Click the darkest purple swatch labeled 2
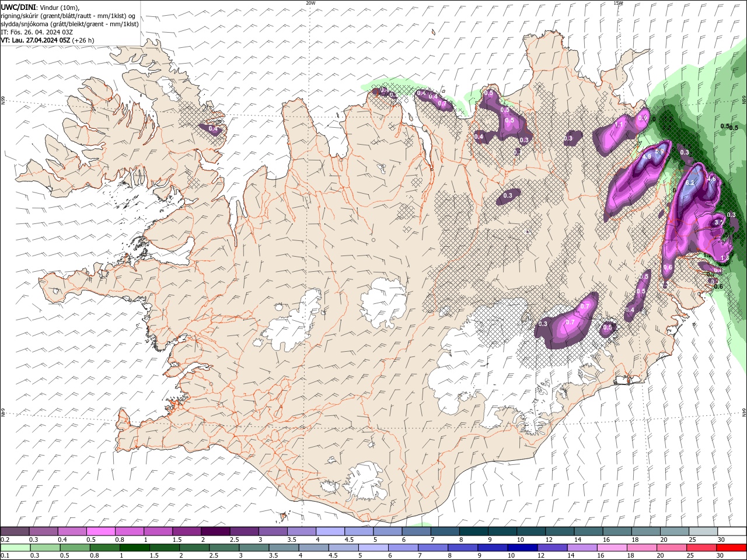The image size is (747, 560). (x=215, y=531)
